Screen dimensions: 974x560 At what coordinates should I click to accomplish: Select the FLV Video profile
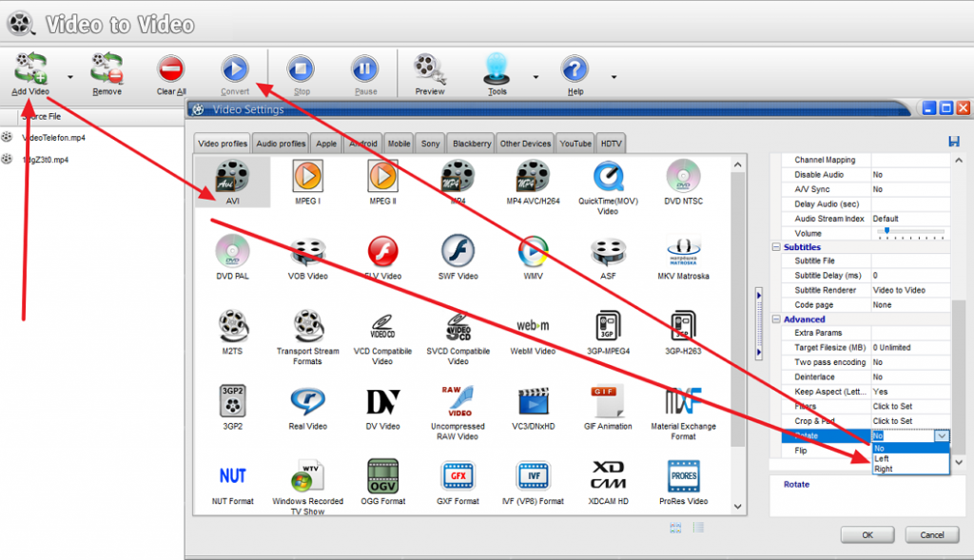pyautogui.click(x=382, y=257)
